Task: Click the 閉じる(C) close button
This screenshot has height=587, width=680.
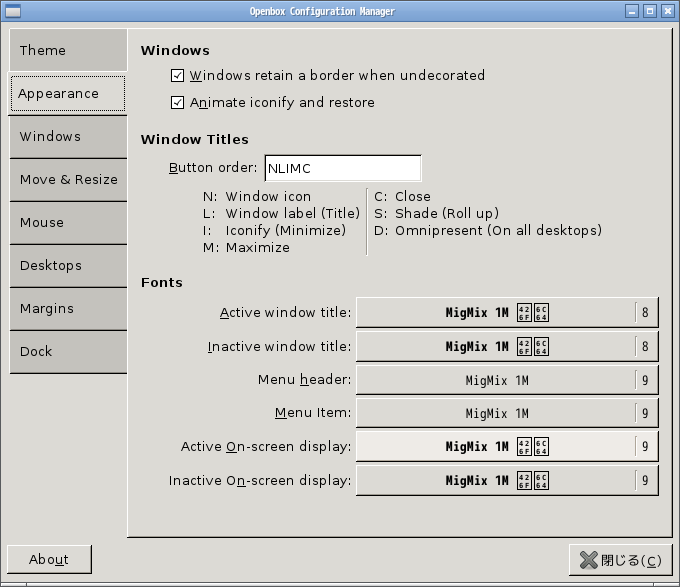Action: 621,560
